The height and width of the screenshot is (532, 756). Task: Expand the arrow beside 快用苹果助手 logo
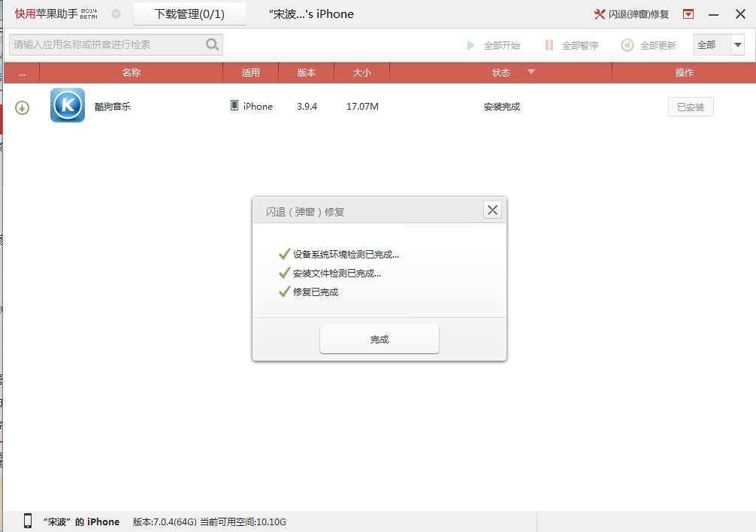(x=116, y=14)
